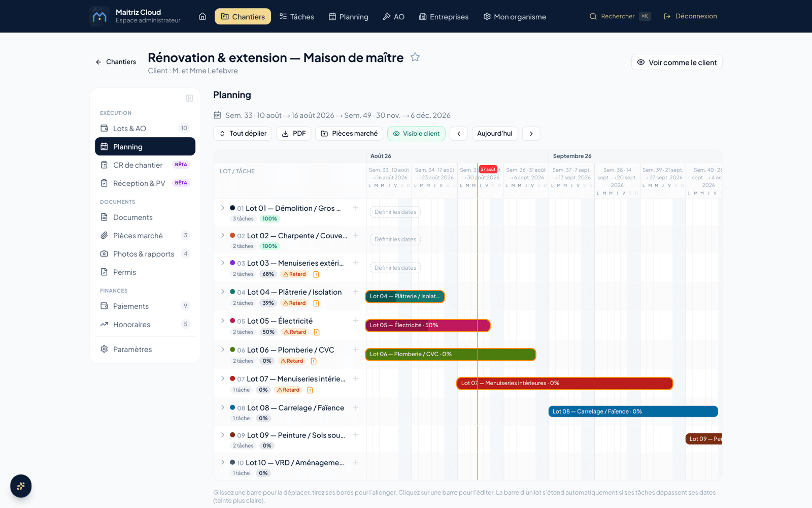812x508 pixels.
Task: Expand Lot 05 — Électricité row
Action: 222,321
